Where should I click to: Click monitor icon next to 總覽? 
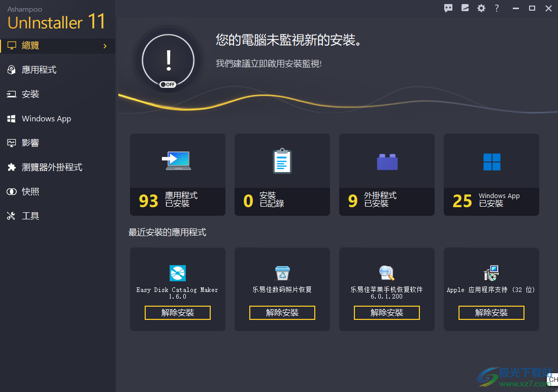pos(12,46)
